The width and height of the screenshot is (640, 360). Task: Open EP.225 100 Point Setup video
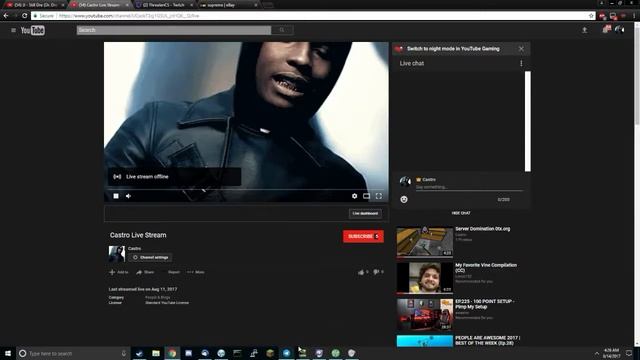[x=424, y=314]
